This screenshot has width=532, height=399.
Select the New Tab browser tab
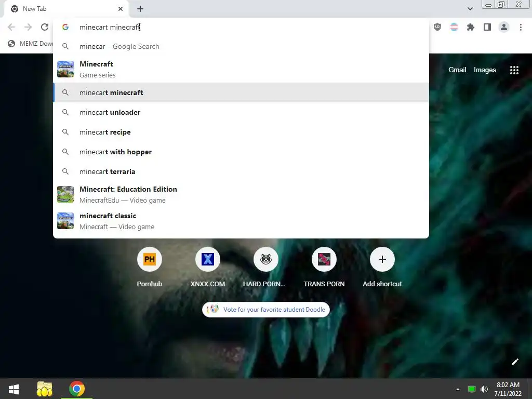(x=66, y=9)
